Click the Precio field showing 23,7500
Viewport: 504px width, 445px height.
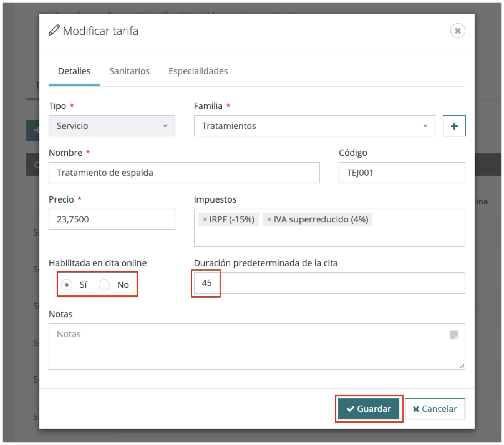point(112,220)
